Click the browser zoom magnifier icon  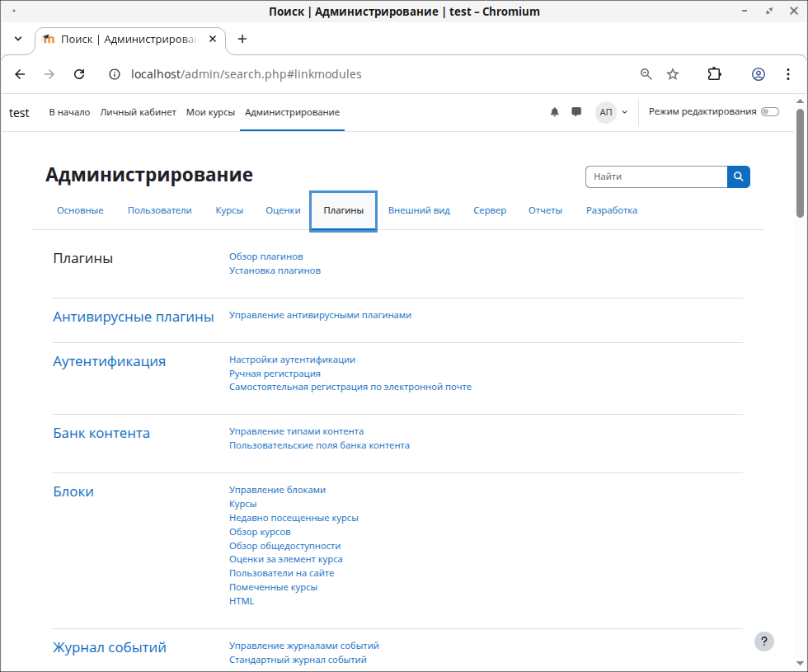[646, 74]
